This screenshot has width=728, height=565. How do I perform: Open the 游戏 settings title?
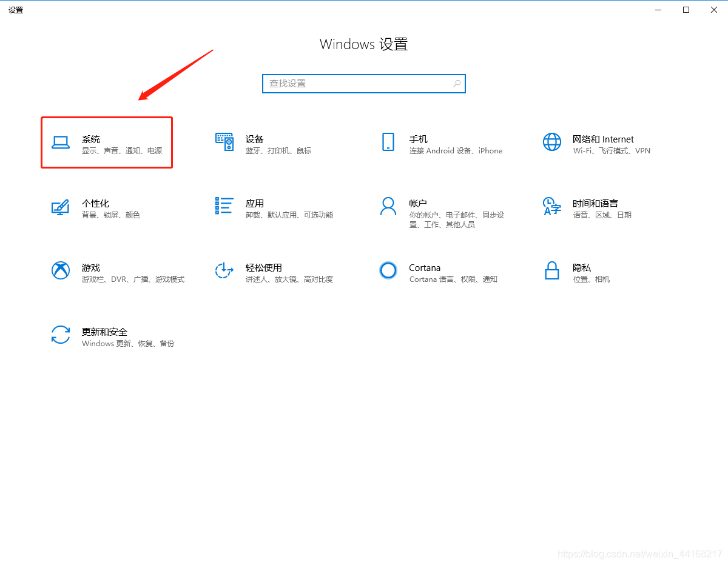(91, 268)
